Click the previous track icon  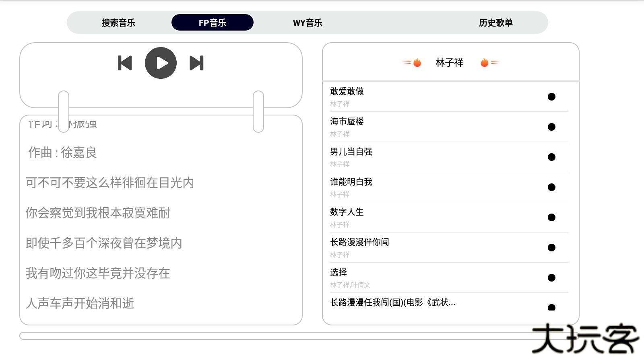pos(125,62)
